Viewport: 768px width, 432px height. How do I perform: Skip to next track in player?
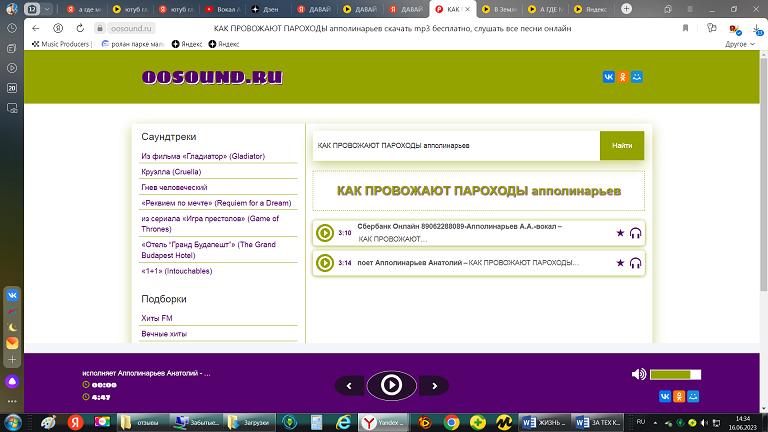pyautogui.click(x=434, y=386)
